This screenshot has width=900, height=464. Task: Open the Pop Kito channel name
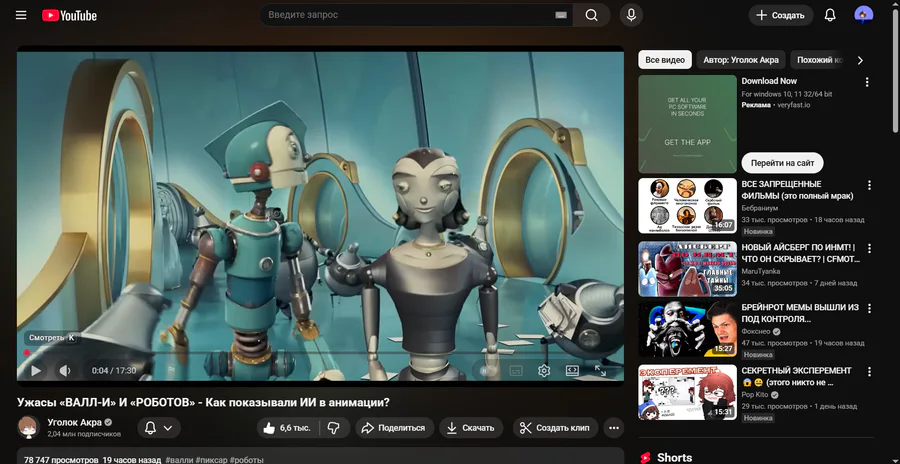click(756, 395)
